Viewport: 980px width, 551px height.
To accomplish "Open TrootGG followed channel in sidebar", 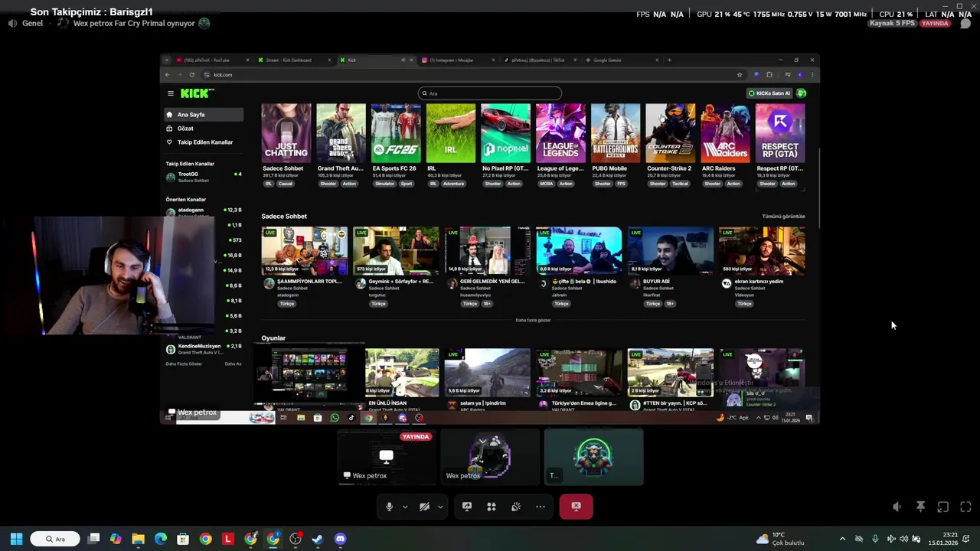I will tap(204, 177).
